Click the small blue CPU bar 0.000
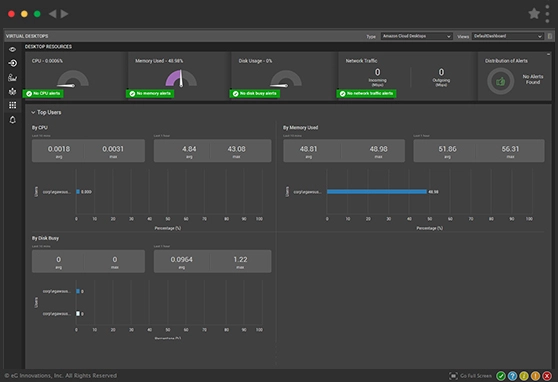558x382 pixels. (78, 192)
